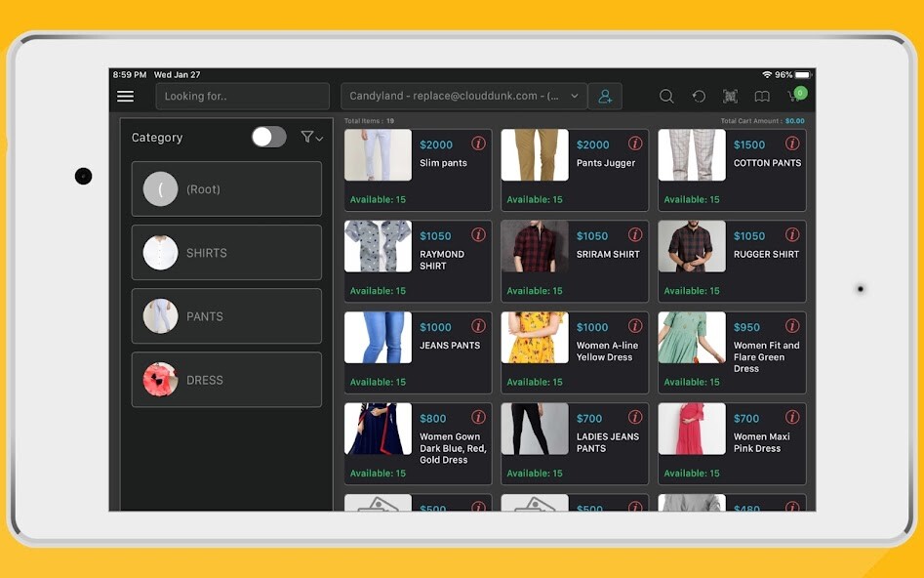Click the LADIES JEANS PANTS product image
The image size is (924, 578).
535,429
